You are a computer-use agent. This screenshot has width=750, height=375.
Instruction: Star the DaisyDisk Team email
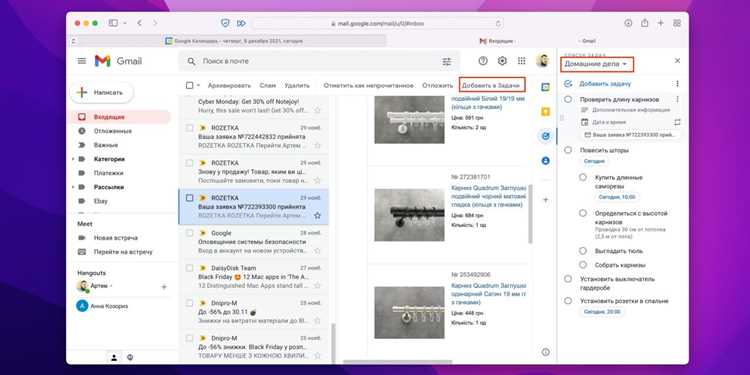pyautogui.click(x=317, y=286)
